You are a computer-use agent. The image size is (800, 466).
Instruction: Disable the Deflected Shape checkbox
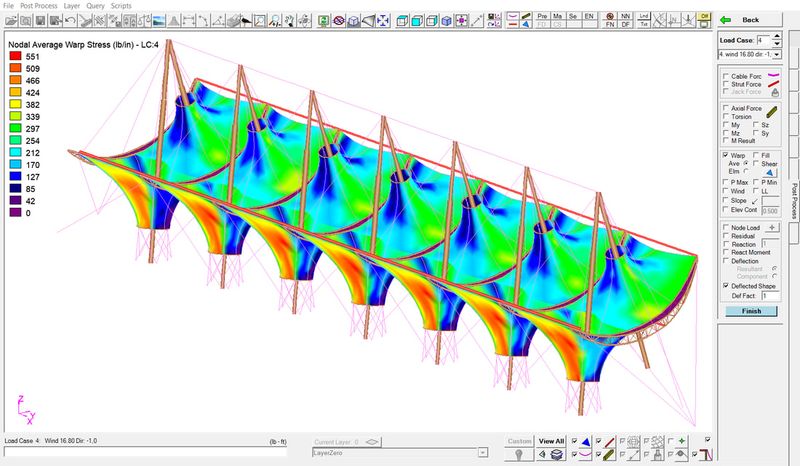(x=725, y=285)
